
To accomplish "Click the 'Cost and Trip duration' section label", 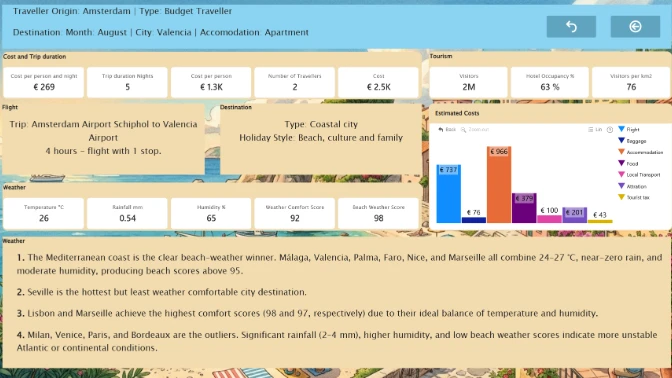I will point(34,57).
